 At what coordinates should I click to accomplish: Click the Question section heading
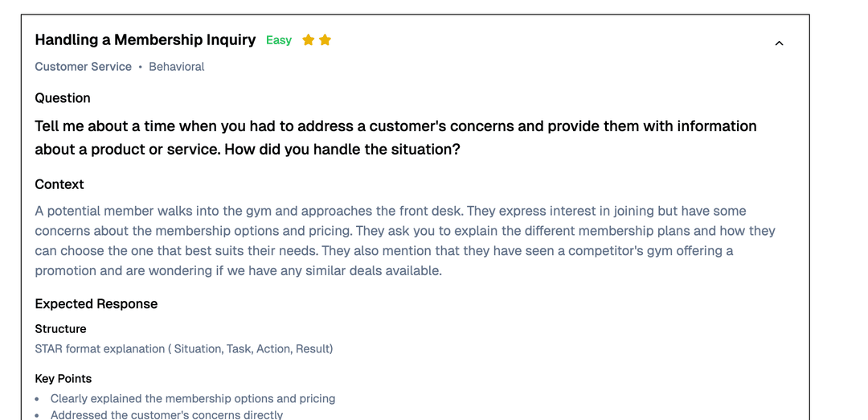pyautogui.click(x=63, y=98)
